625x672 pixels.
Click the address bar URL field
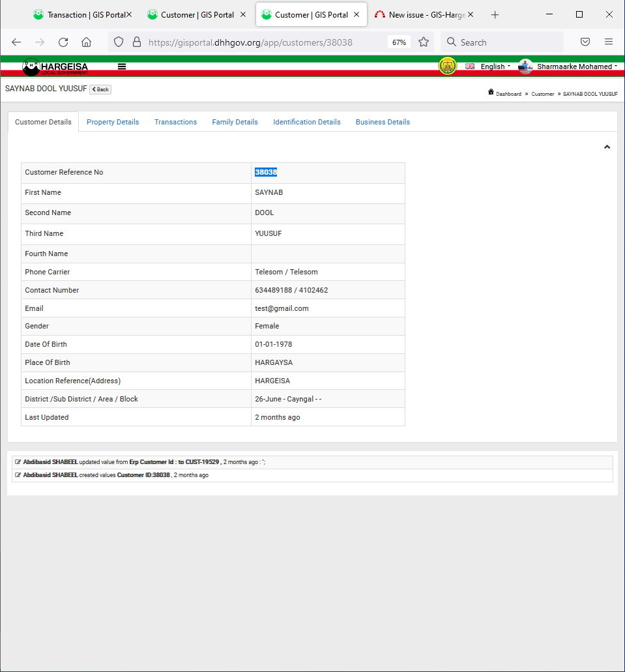click(x=250, y=42)
